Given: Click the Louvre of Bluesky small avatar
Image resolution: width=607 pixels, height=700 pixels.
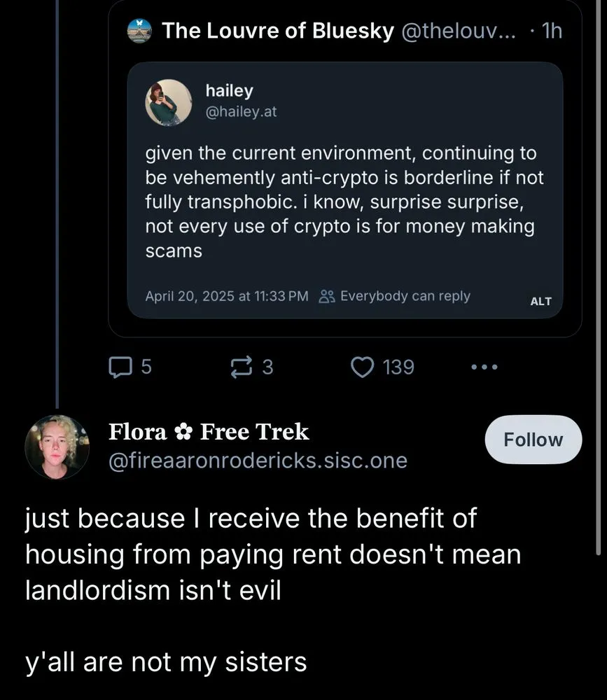Looking at the screenshot, I should 140,31.
